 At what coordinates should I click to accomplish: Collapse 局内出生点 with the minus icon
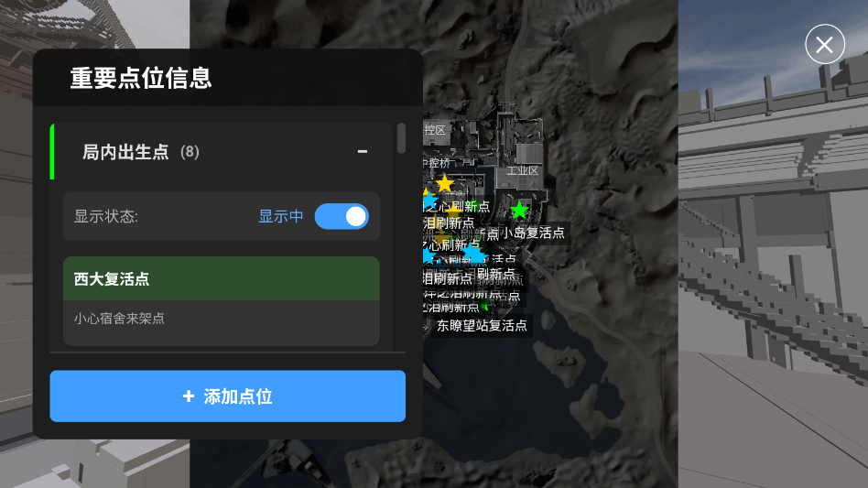click(363, 152)
